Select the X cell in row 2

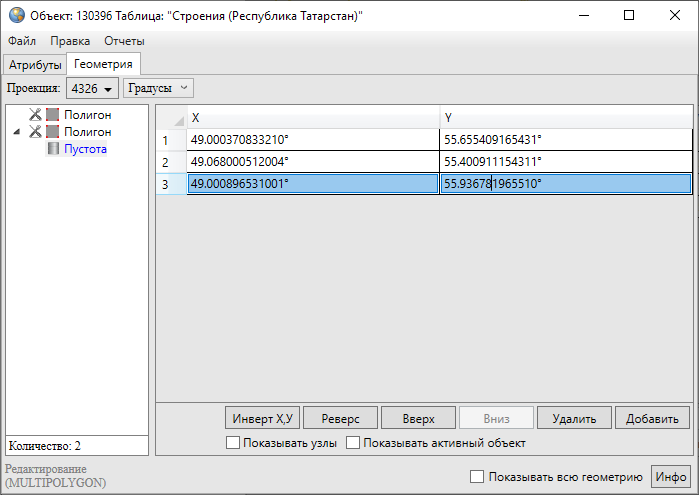point(312,161)
